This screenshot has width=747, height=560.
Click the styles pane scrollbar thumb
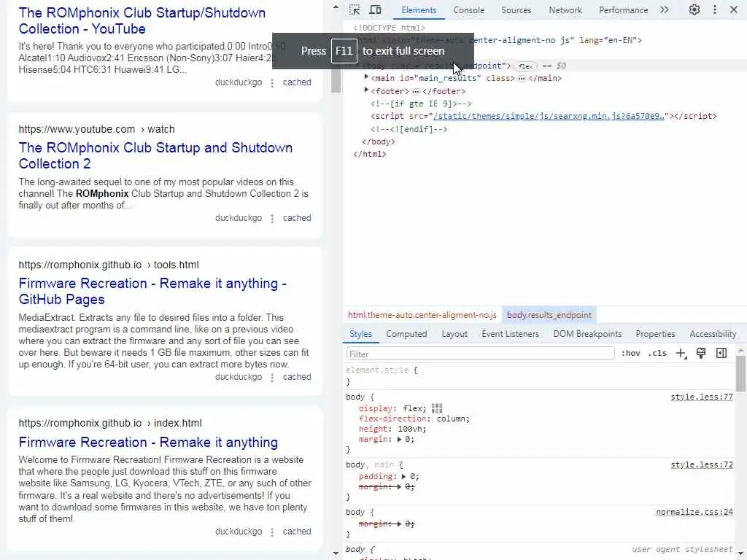tap(740, 373)
